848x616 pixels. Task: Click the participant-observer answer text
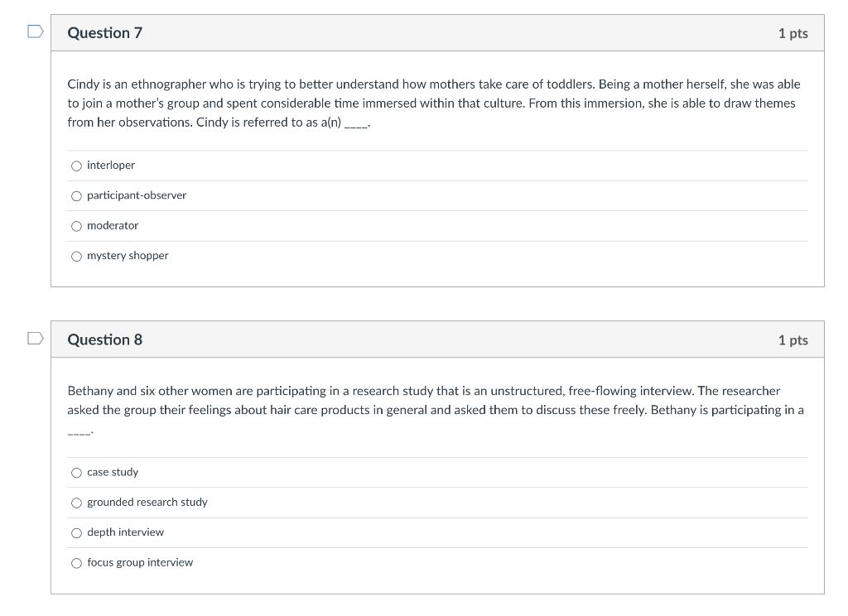click(137, 195)
